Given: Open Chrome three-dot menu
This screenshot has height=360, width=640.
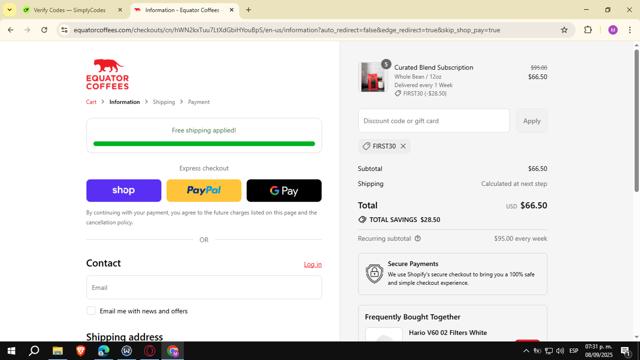Looking at the screenshot, I should pyautogui.click(x=630, y=30).
